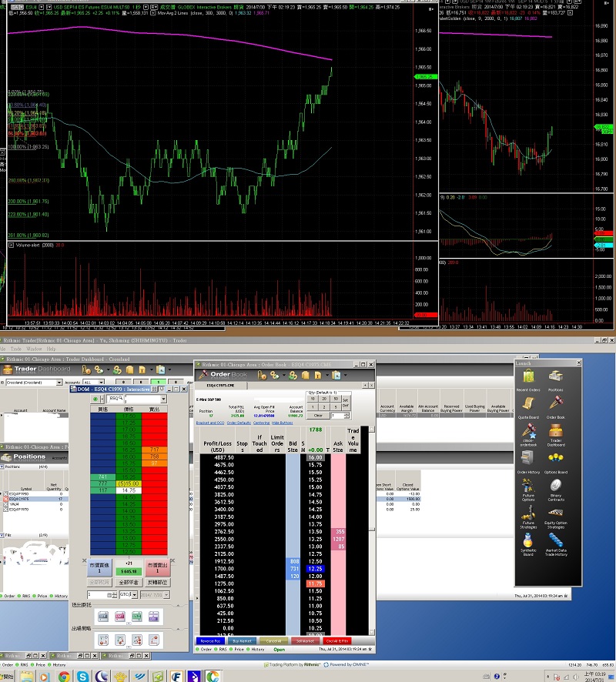This screenshot has height=682, width=616.
Task: Select the third exit strategy icon in DOM
Action: tap(137, 640)
